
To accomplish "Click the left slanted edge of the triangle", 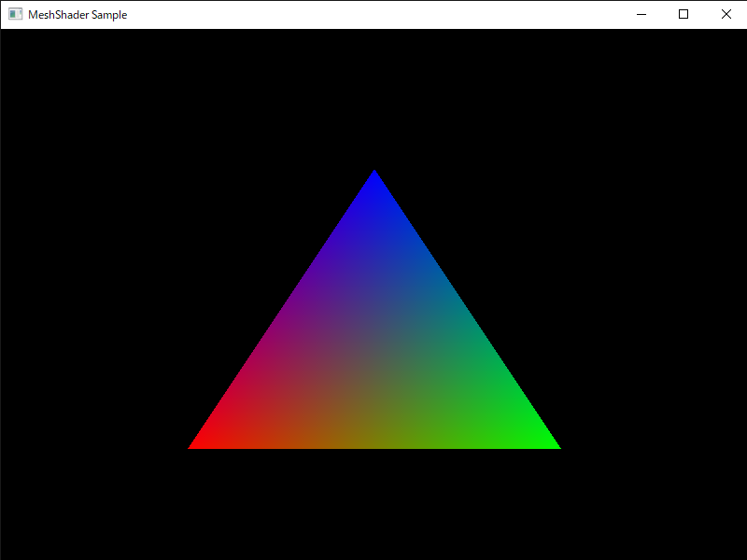I will coord(280,308).
